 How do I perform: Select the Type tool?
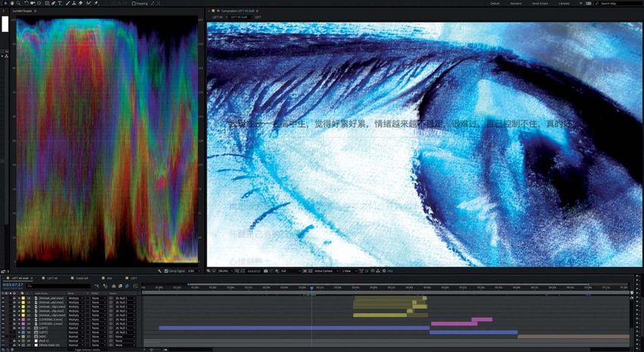coord(60,3)
